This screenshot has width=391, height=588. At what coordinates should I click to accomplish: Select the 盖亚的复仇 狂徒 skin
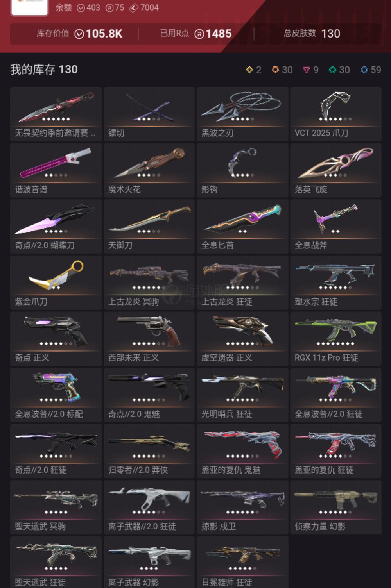335,451
